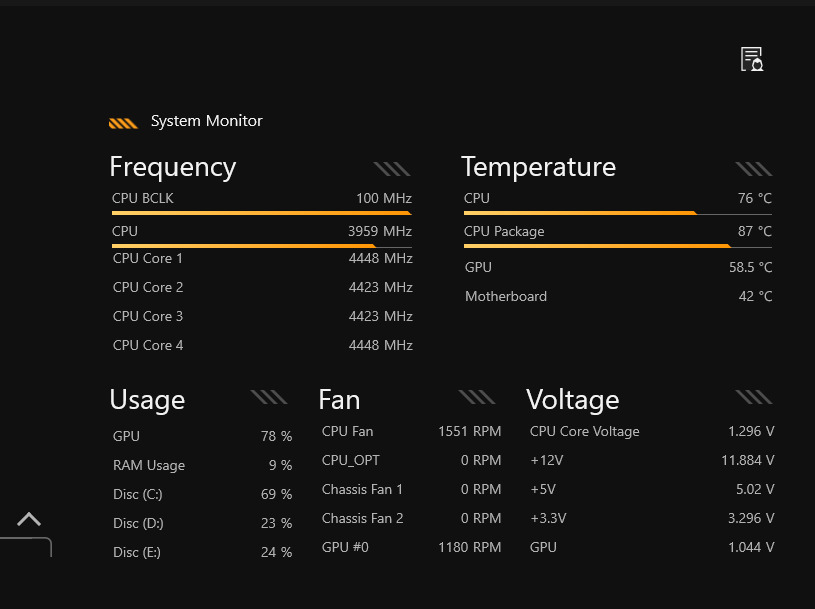Click the CPU 76 °C temperature bar

[x=617, y=213]
